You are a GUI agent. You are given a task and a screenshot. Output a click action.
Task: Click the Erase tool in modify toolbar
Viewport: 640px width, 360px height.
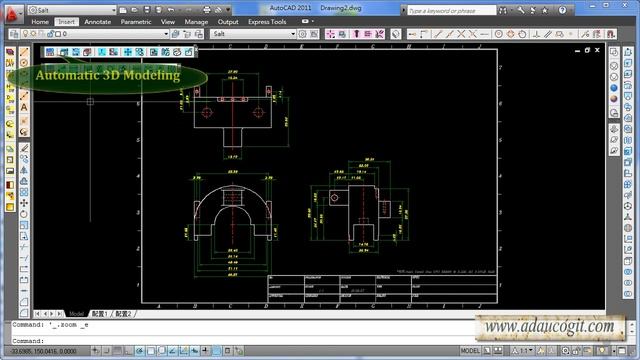[x=24, y=148]
